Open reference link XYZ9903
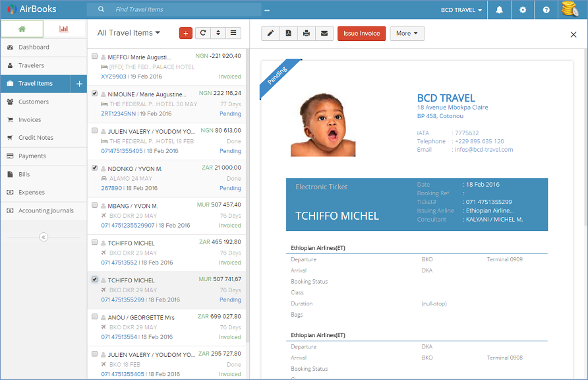 [x=113, y=77]
